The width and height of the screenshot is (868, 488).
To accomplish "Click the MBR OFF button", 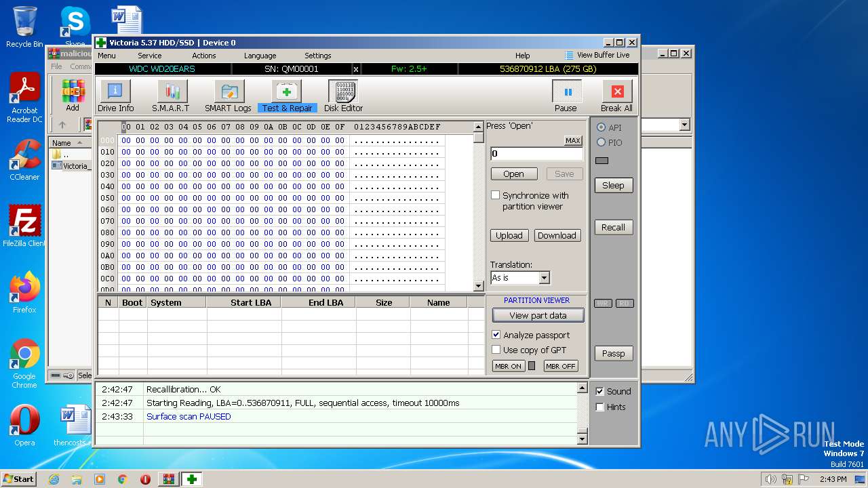I will [560, 366].
